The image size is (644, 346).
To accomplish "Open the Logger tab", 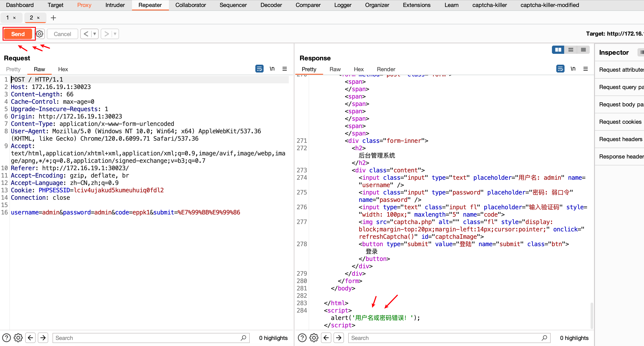I will pyautogui.click(x=343, y=5).
